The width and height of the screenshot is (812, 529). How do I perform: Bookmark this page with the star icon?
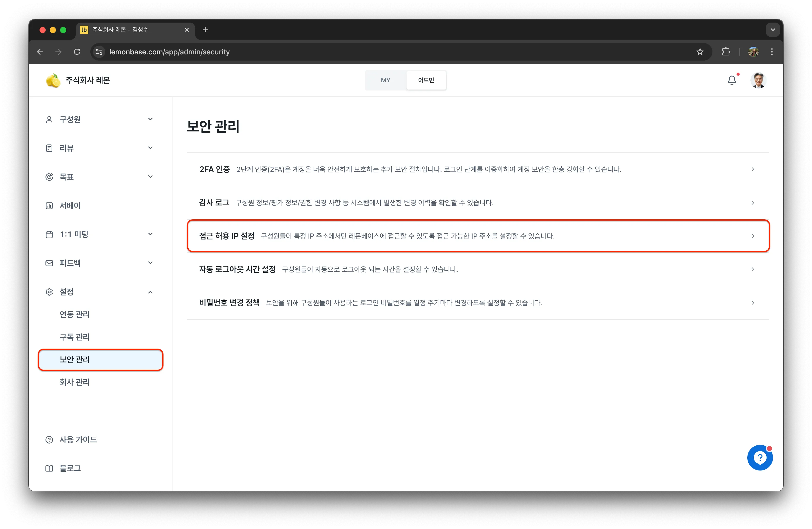[700, 52]
